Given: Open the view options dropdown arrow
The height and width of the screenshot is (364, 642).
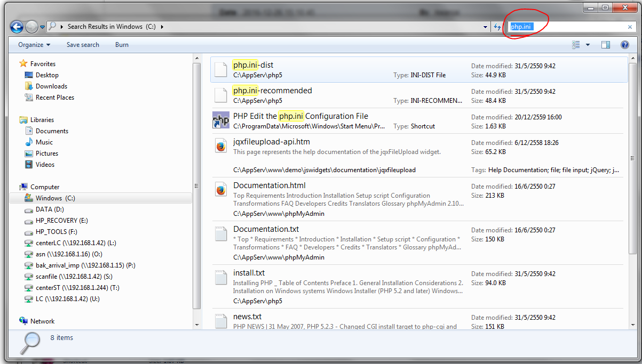Looking at the screenshot, I should [x=588, y=45].
